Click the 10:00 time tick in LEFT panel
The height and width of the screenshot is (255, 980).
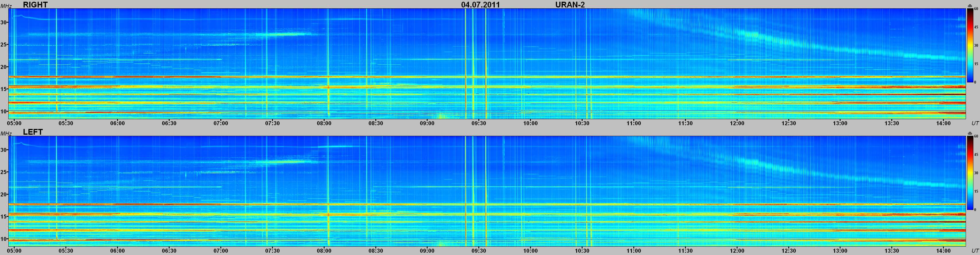pyautogui.click(x=531, y=251)
